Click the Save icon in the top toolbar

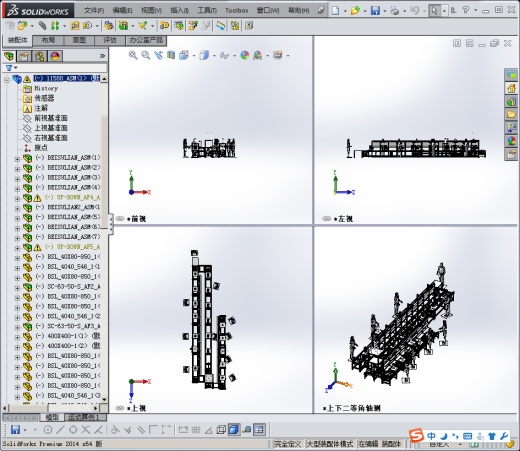tap(375, 10)
